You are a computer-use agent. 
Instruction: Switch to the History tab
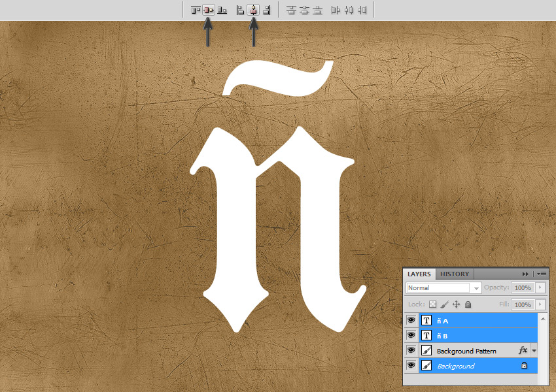[x=455, y=274]
